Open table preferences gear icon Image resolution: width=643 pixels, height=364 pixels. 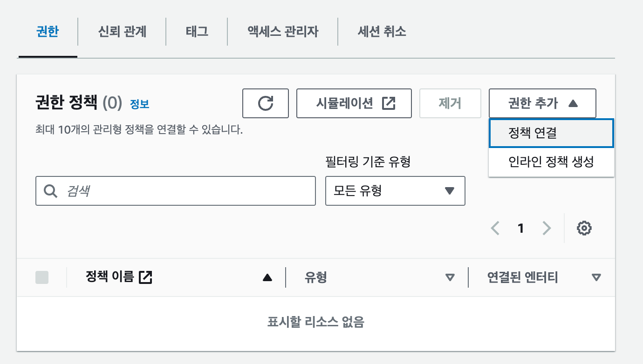(x=584, y=228)
